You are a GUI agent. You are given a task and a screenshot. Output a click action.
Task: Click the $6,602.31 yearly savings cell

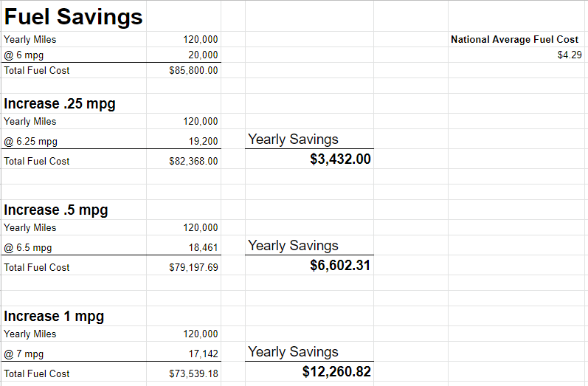pyautogui.click(x=340, y=265)
